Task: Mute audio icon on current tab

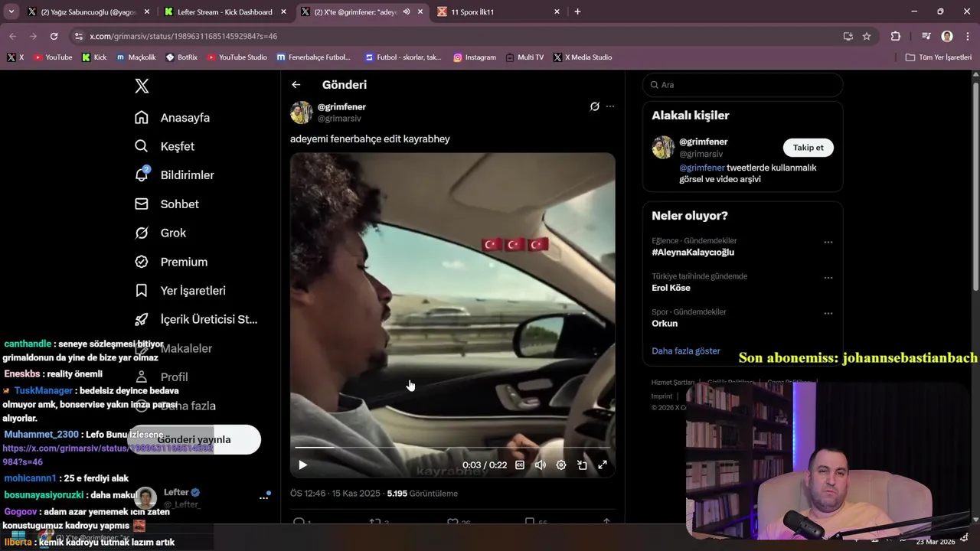Action: click(x=407, y=12)
